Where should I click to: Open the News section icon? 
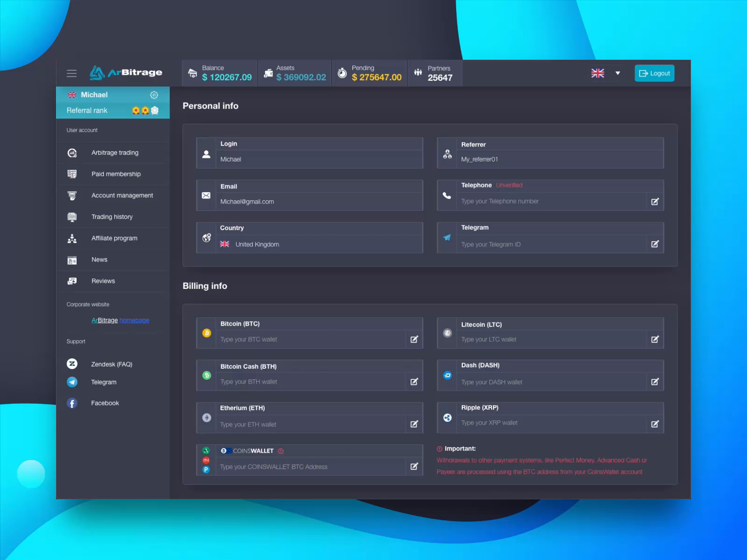(72, 259)
